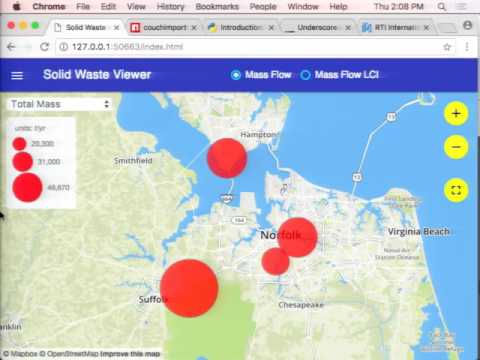The image size is (480, 360).
Task: Click the Chrome profile avatar icon
Action: (468, 25)
